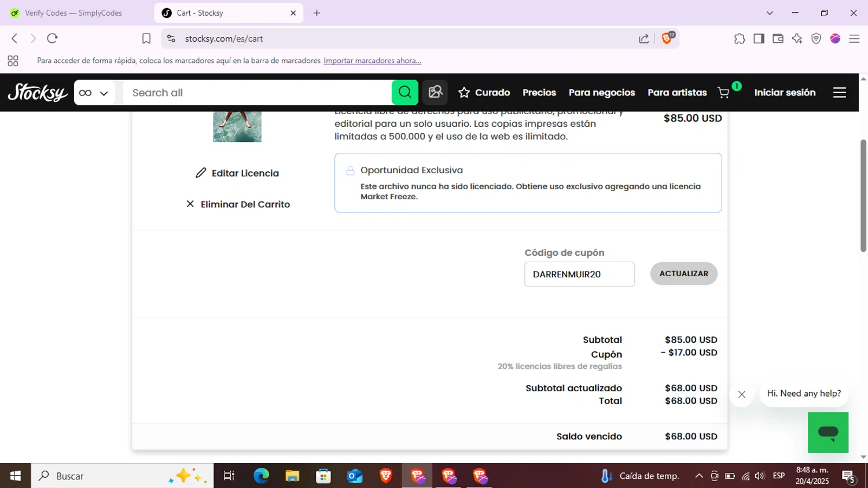Screen dimensions: 868x488
Task: Open the green chat widget button
Action: point(828,432)
